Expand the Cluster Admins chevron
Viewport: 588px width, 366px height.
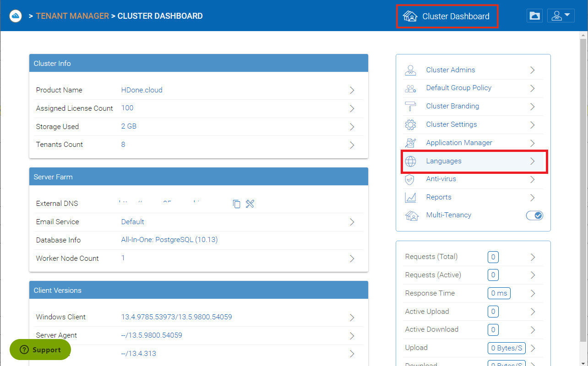[x=533, y=70]
